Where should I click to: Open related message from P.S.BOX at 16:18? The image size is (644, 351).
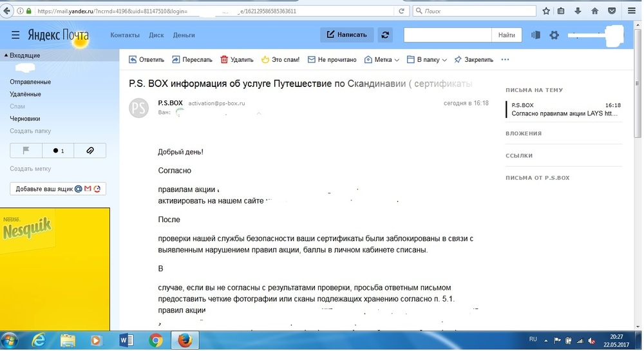[565, 109]
